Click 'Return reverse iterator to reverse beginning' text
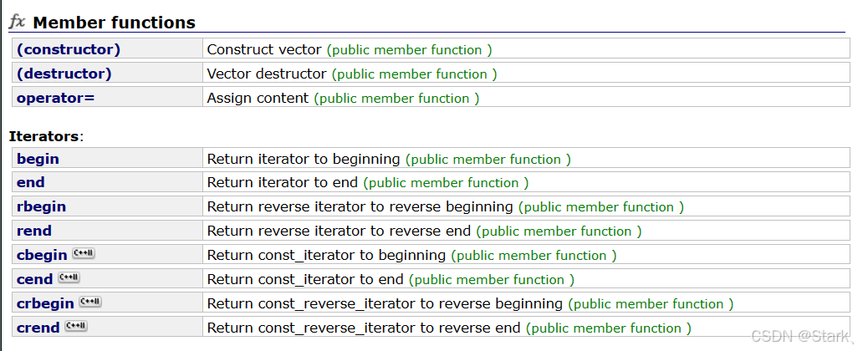868x351 pixels. (x=360, y=206)
